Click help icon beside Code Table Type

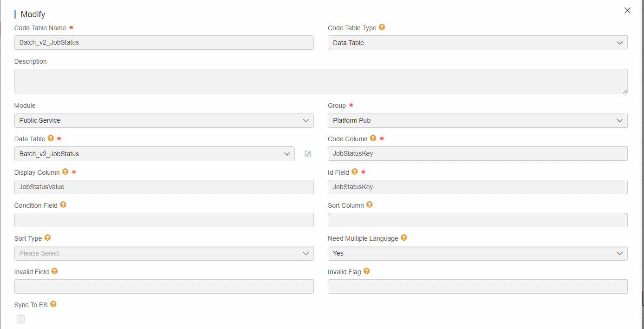click(382, 27)
